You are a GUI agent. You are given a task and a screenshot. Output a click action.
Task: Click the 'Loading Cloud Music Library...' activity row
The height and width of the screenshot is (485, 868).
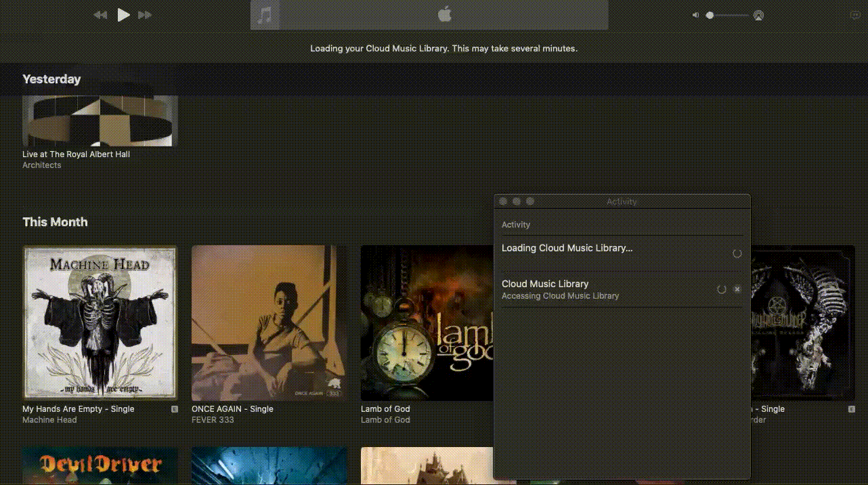[x=622, y=253]
